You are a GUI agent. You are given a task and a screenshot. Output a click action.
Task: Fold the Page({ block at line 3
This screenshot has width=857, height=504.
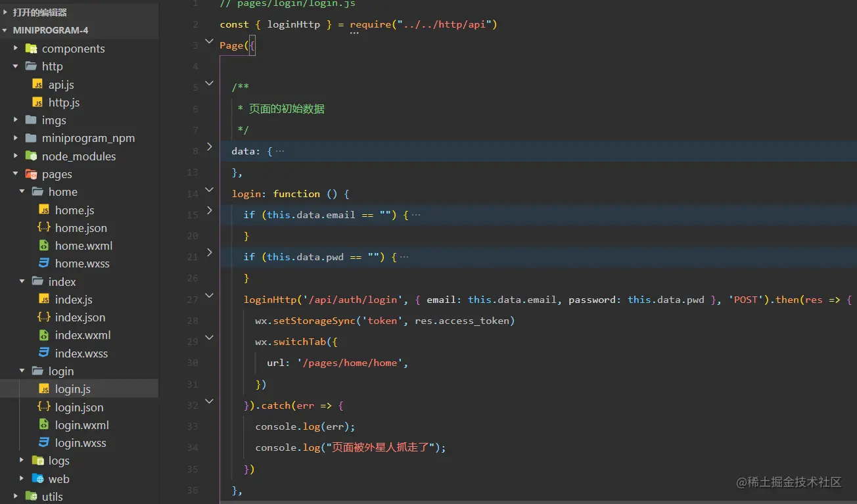[210, 41]
